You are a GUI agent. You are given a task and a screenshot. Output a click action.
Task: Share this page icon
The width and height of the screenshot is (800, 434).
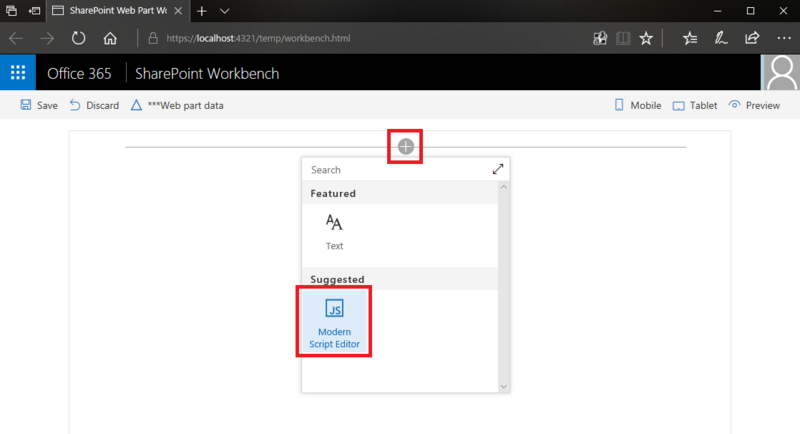752,38
